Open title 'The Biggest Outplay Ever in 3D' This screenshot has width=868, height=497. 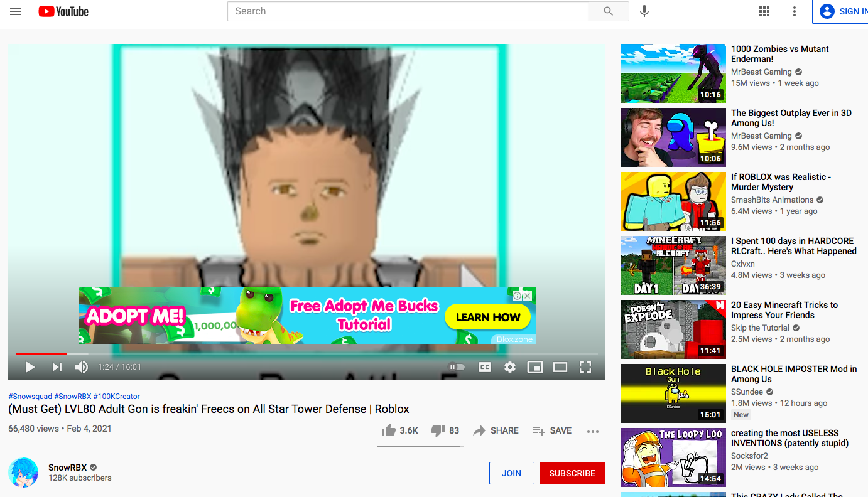pos(791,118)
